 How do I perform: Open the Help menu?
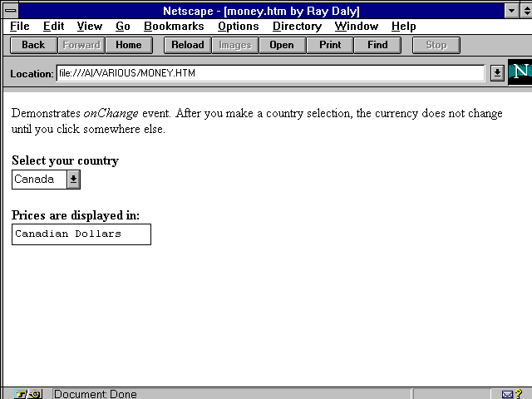[x=403, y=27]
